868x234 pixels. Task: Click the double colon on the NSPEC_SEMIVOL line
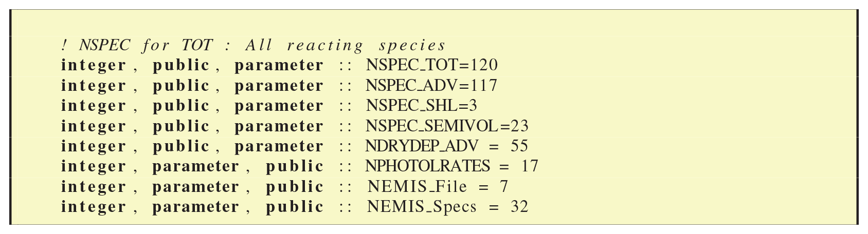point(345,126)
